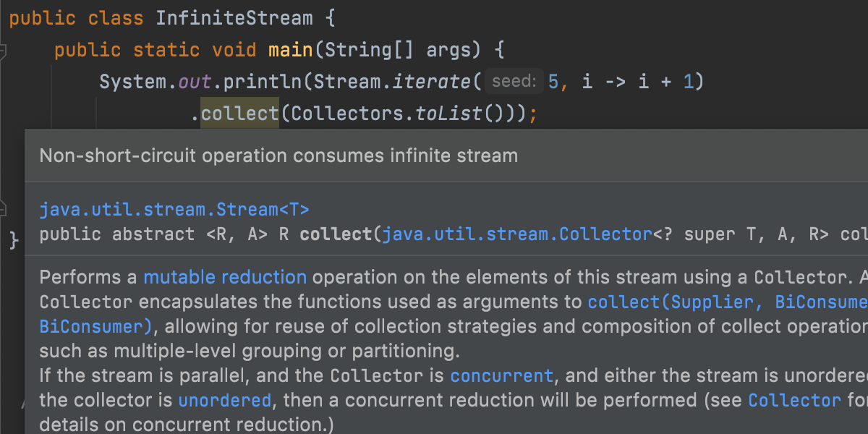The image size is (868, 434).
Task: Collapse the main method fold marker
Action: pos(3,51)
